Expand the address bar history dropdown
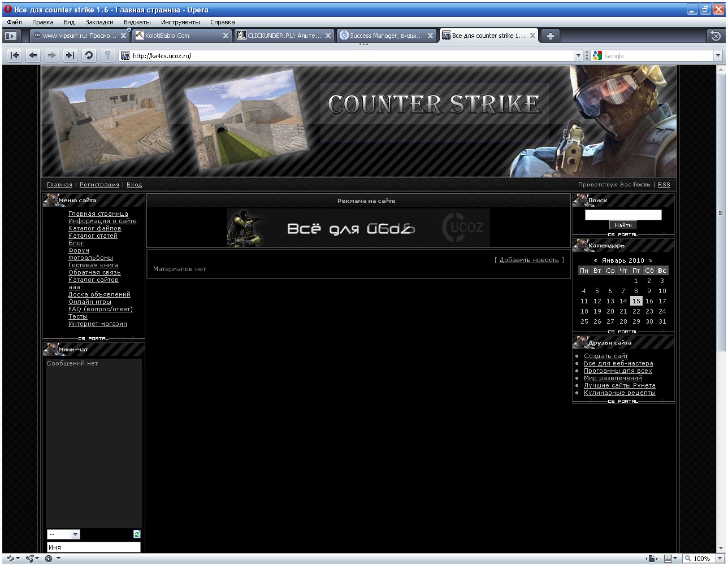This screenshot has height=566, width=728. click(x=578, y=56)
